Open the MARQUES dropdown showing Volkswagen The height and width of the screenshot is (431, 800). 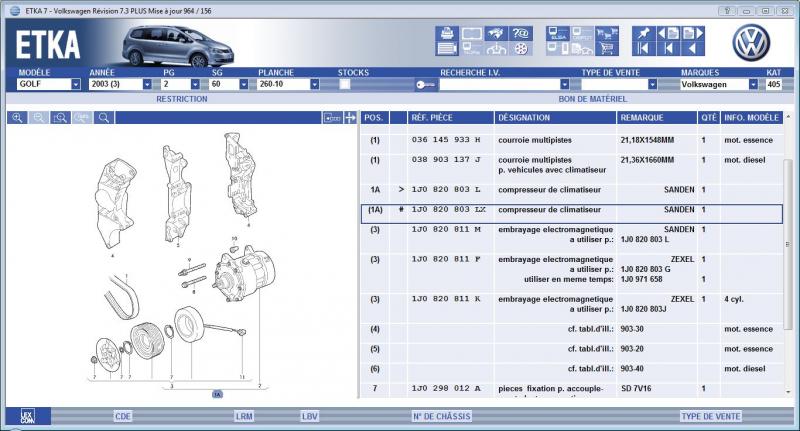tap(753, 84)
